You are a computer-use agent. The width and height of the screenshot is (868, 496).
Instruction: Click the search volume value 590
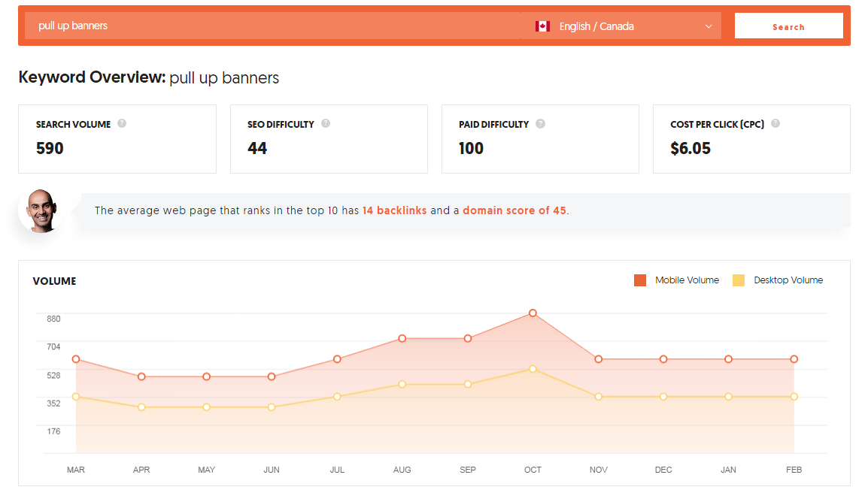50,148
